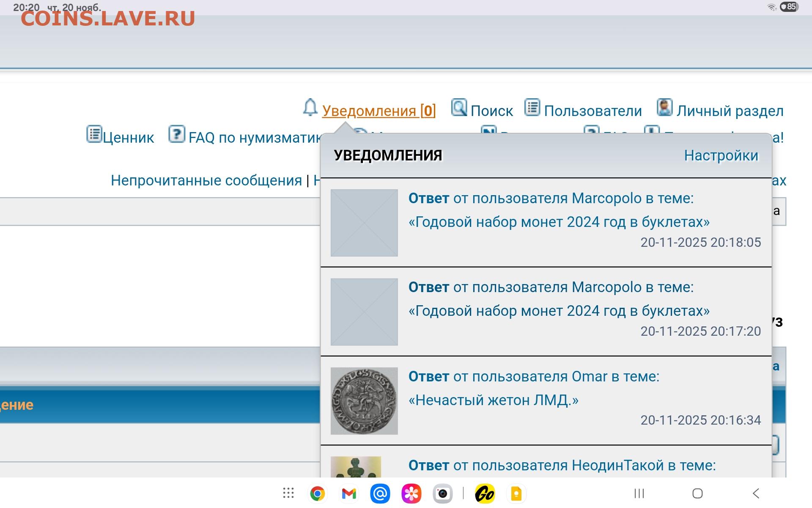Open the reply from НеодинТакой
This screenshot has width=812, height=508.
(562, 466)
